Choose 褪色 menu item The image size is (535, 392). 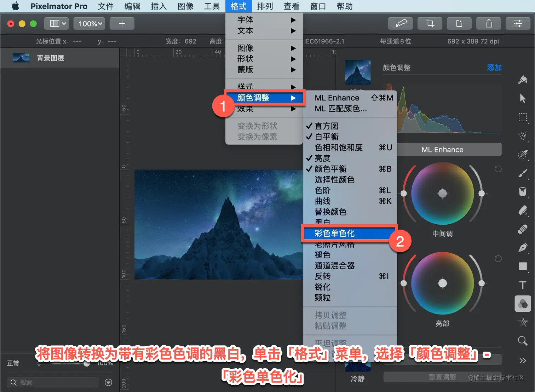(350, 255)
